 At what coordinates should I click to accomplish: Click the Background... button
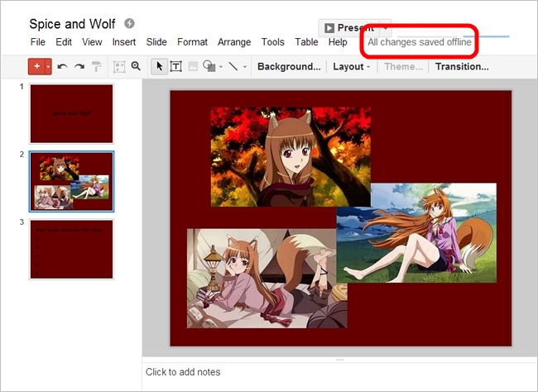pyautogui.click(x=289, y=66)
